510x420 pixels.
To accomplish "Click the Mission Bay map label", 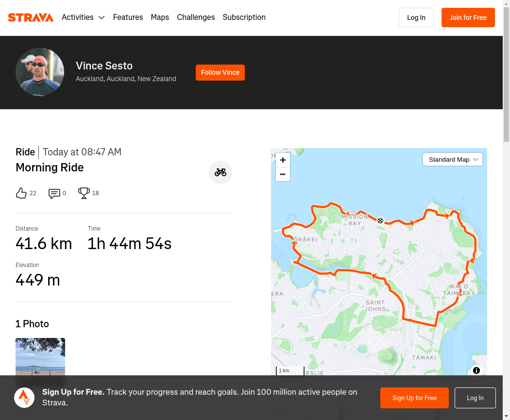I will click(355, 220).
